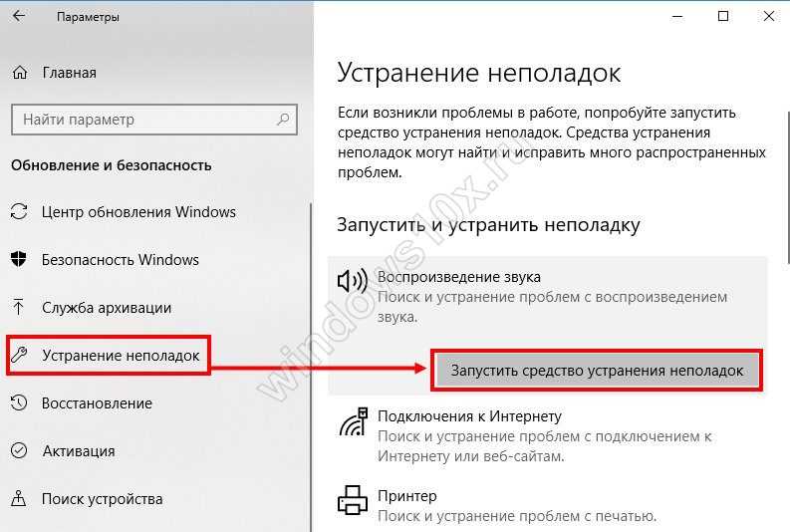Click the recovery clock icon
This screenshot has height=532, width=790.
19,402
